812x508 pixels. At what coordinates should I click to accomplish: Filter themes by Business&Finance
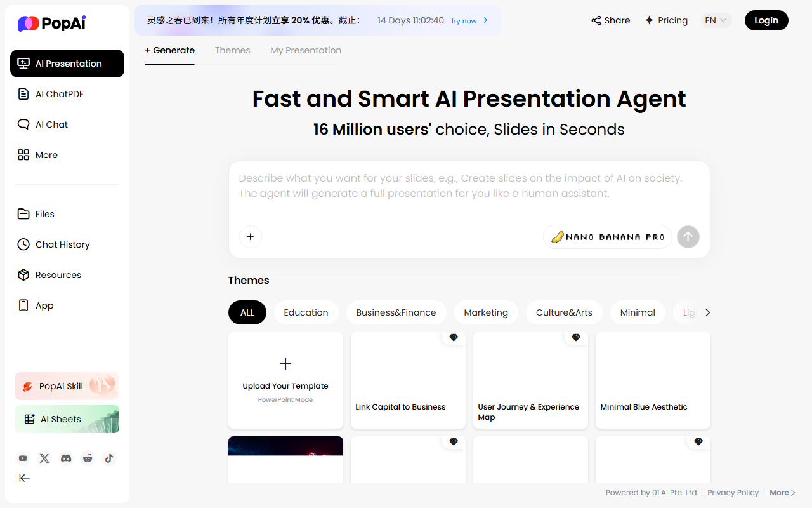point(396,312)
